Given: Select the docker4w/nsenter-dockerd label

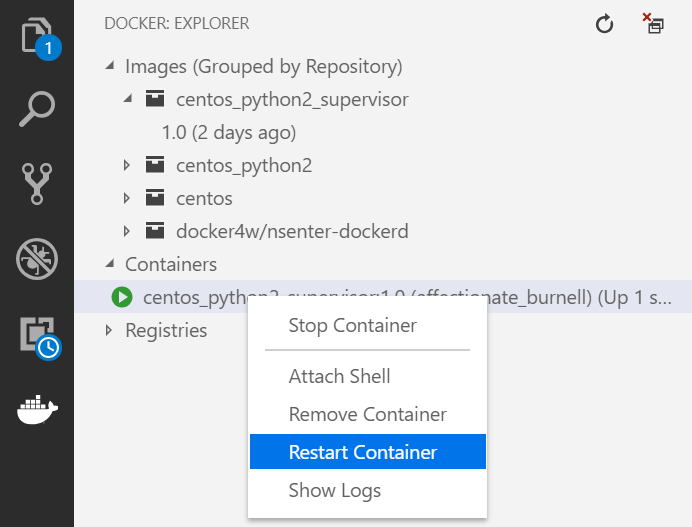Looking at the screenshot, I should pos(292,231).
